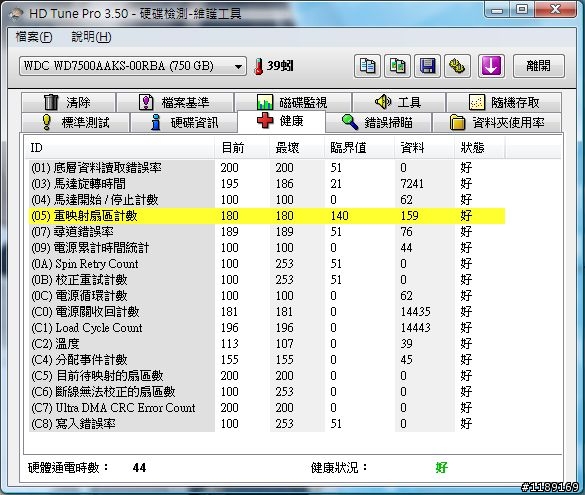Select row (C6) 斷線無法校正的扇區數
This screenshot has width=585, height=495.
(267, 392)
